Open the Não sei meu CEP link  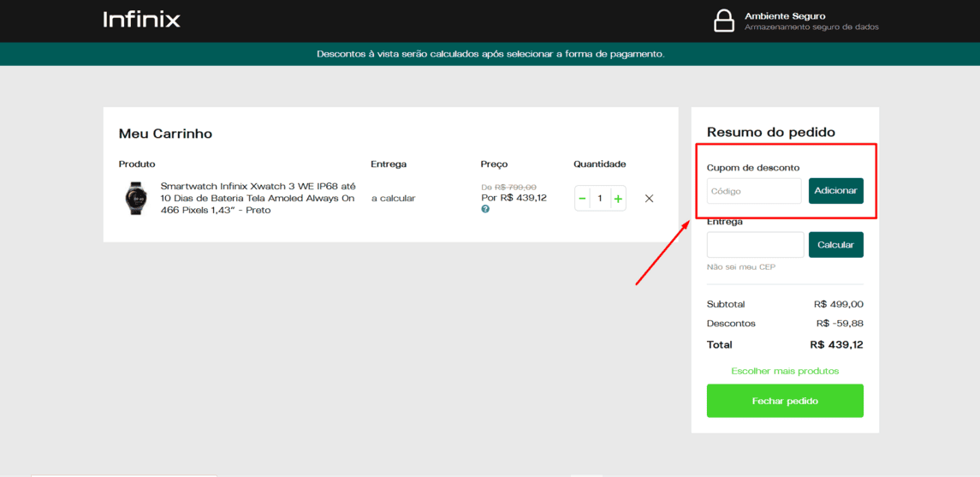[x=740, y=267]
